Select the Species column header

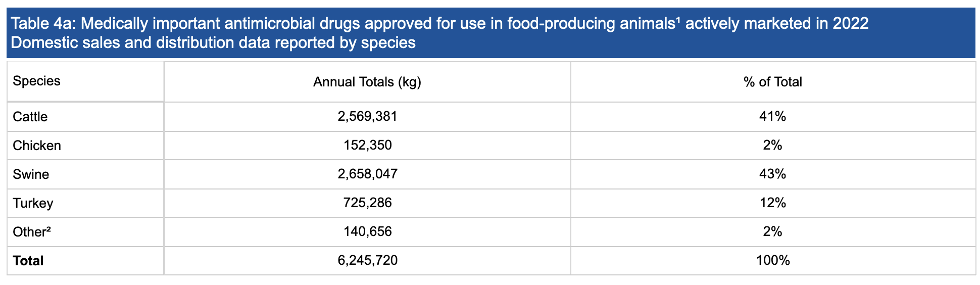36,81
